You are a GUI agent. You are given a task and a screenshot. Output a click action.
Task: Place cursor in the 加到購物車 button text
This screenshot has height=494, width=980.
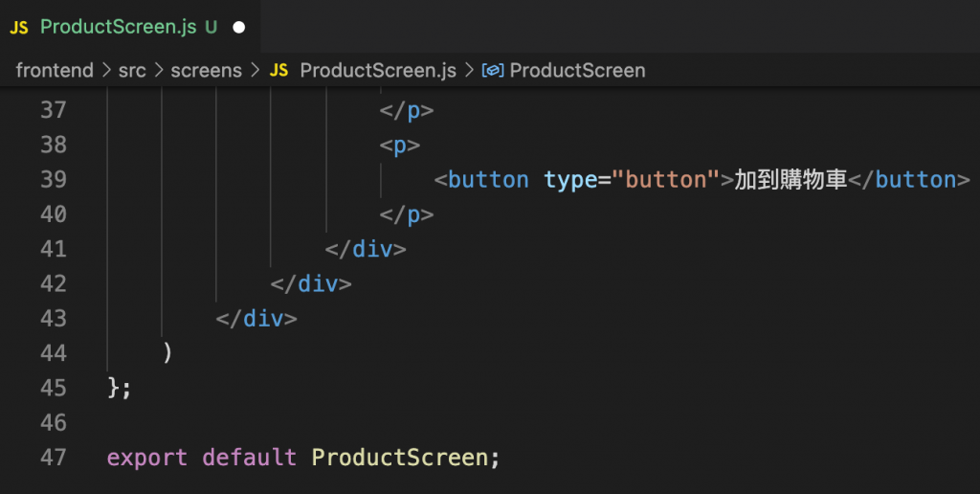pos(791,180)
